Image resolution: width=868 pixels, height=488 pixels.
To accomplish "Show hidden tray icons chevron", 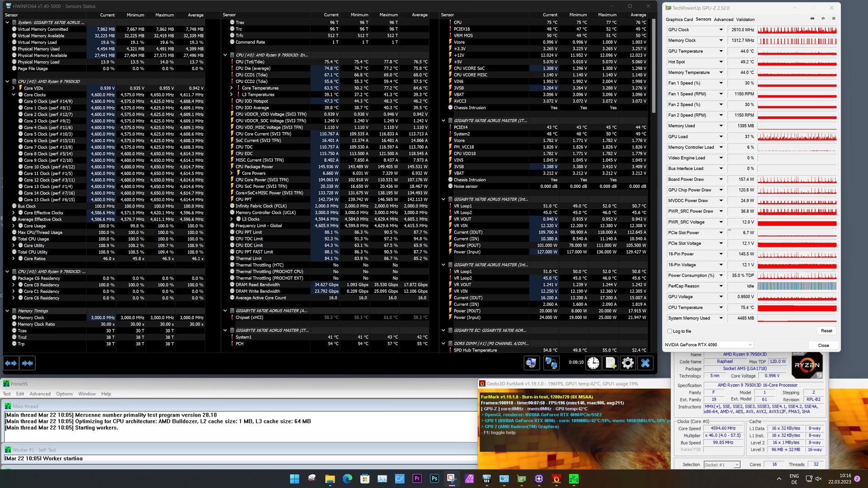I will [778, 479].
